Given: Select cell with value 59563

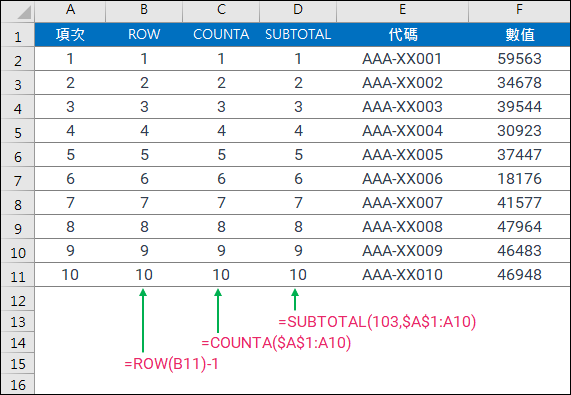Looking at the screenshot, I should 519,59.
